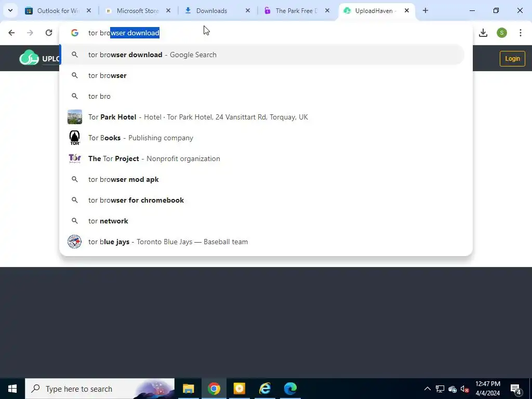The height and width of the screenshot is (399, 532).
Task: Click the Tor Project logo icon
Action: coord(75,158)
